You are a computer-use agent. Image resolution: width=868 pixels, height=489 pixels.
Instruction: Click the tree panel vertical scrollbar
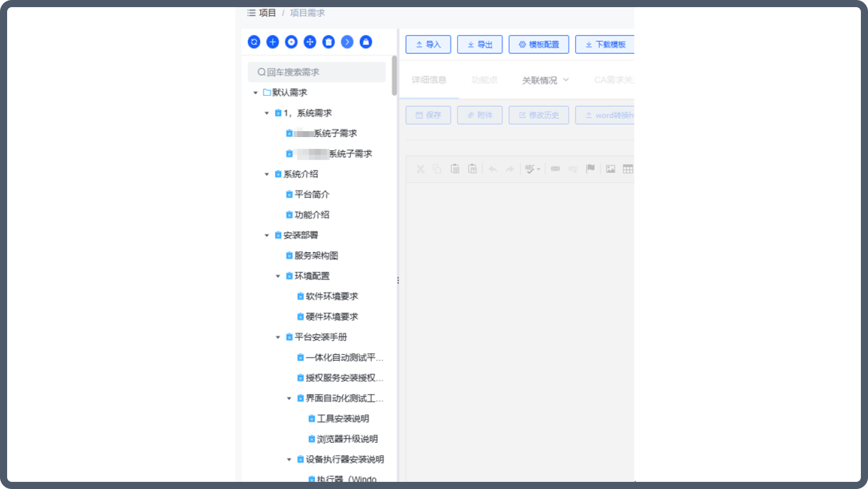394,76
